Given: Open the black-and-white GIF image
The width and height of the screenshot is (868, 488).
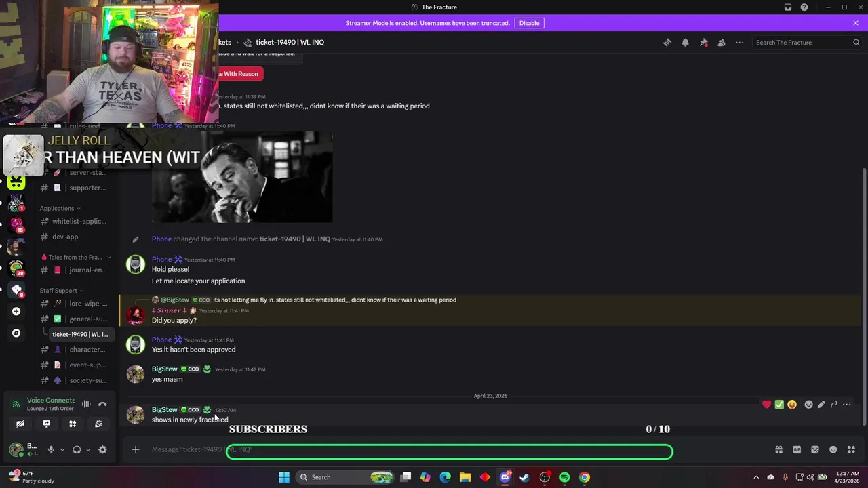Looking at the screenshot, I should click(x=242, y=178).
